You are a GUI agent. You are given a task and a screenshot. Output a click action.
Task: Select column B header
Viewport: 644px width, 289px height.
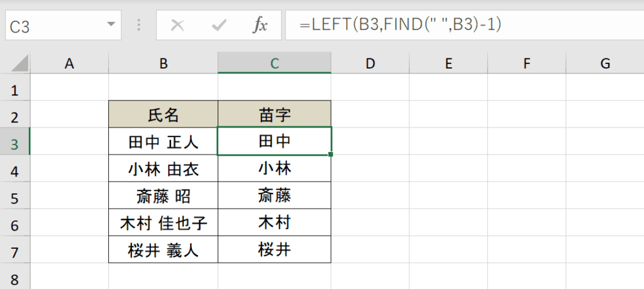pyautogui.click(x=164, y=63)
